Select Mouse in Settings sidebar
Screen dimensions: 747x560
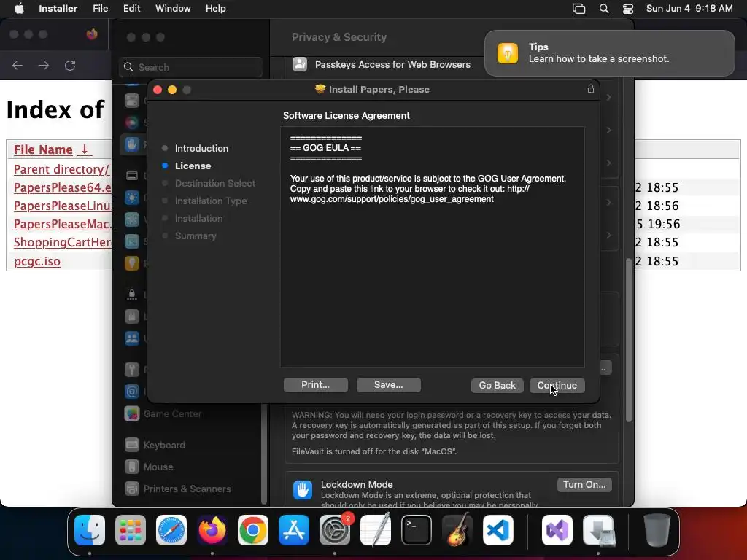tap(158, 467)
